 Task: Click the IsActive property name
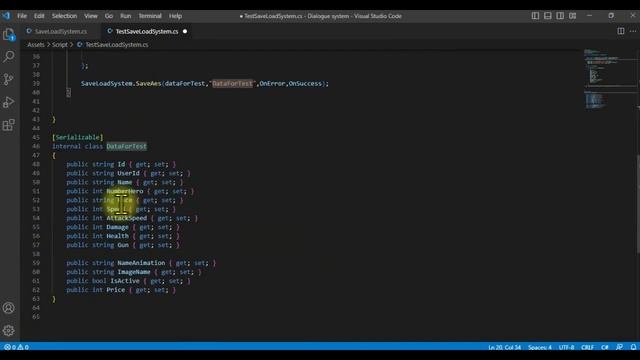(125, 281)
